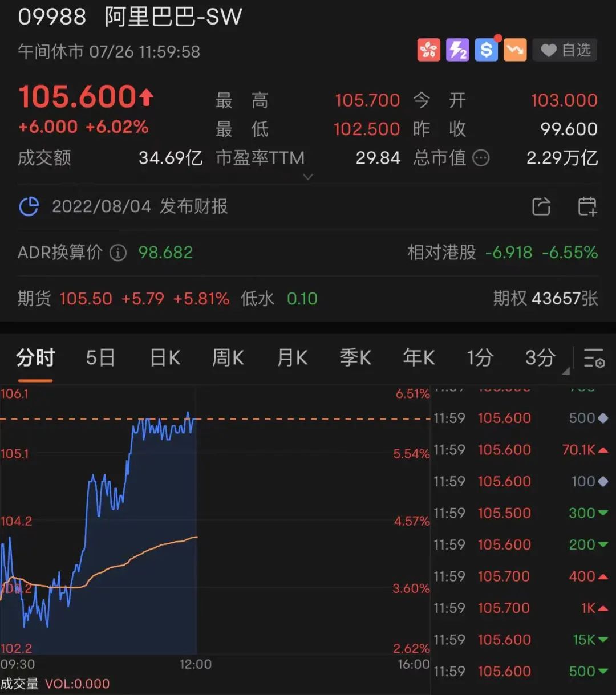The height and width of the screenshot is (695, 616).
Task: Add earnings date to calendar icon
Action: click(587, 206)
